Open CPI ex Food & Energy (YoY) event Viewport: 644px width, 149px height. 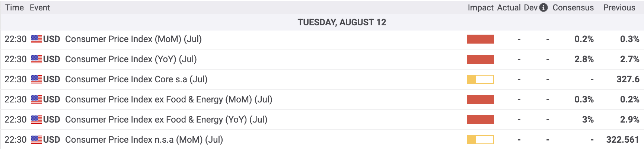coord(166,120)
